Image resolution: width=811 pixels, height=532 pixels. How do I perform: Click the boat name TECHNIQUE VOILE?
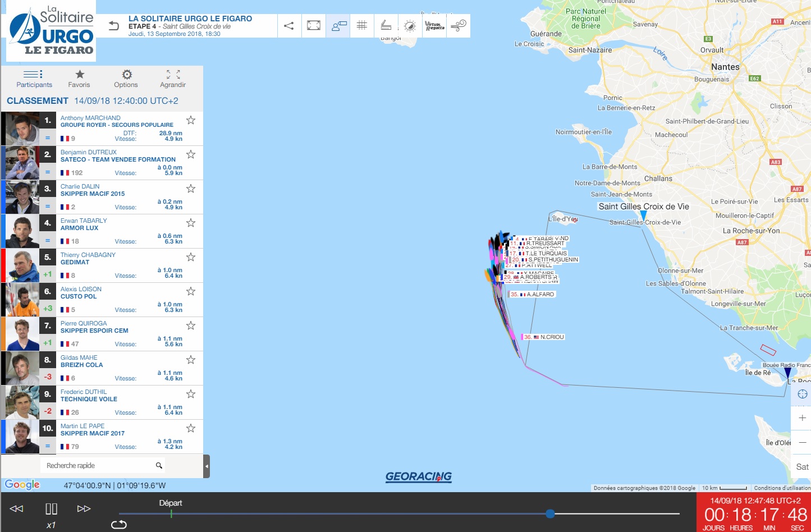click(x=89, y=399)
